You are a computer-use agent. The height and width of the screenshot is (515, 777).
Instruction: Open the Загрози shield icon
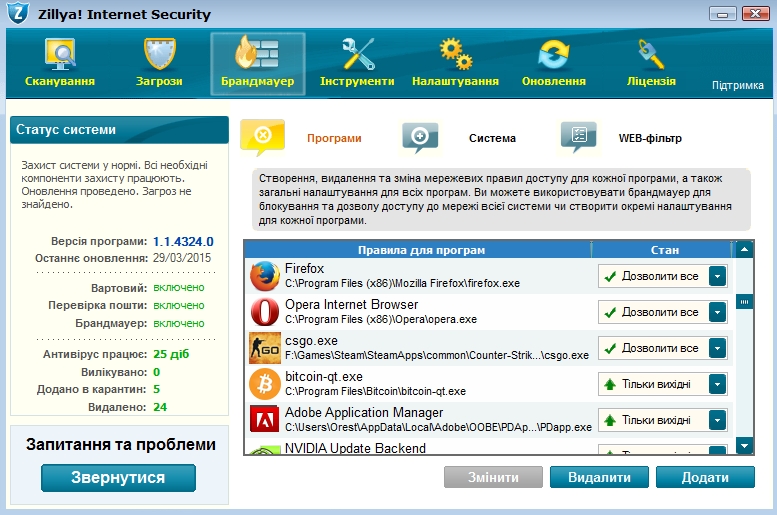159,55
